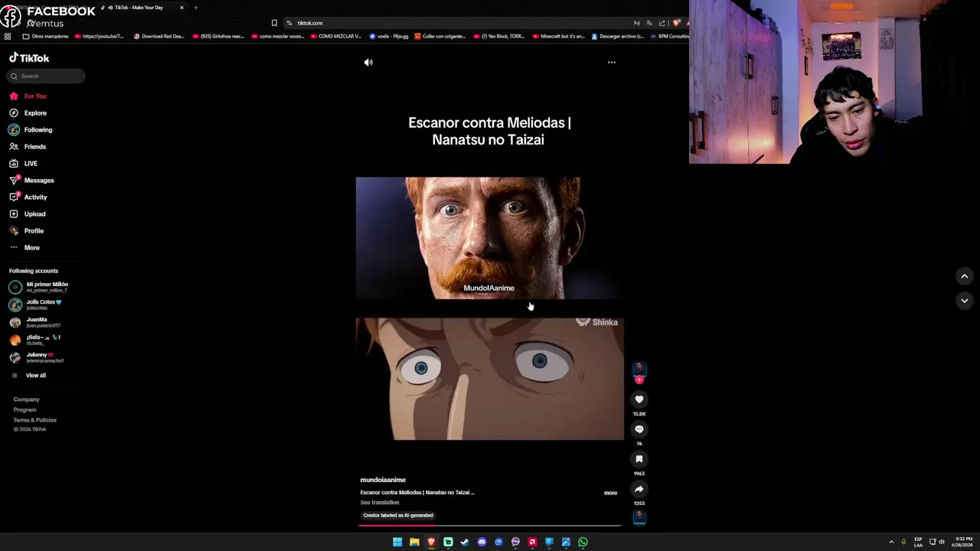Seek on the video progress bar
980x551 pixels.
click(490, 526)
